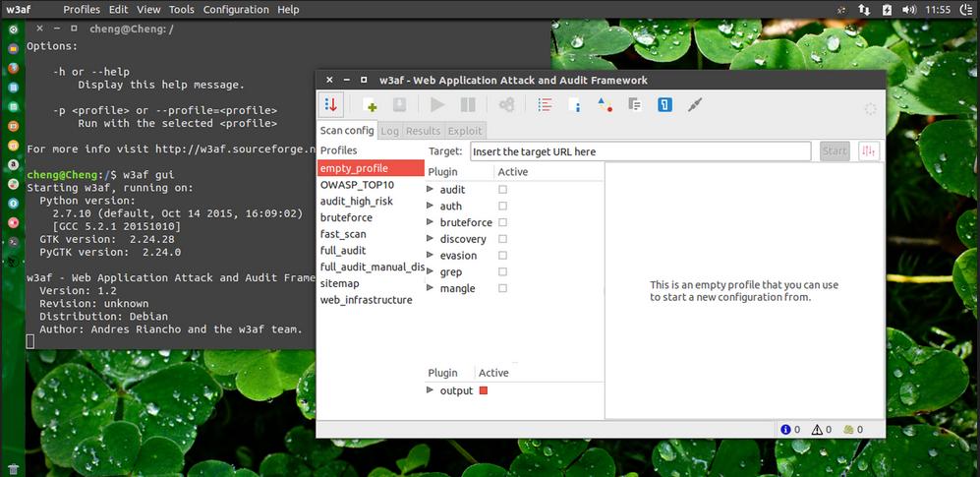Click the network connection tray icon
980x477 pixels.
pyautogui.click(x=864, y=10)
